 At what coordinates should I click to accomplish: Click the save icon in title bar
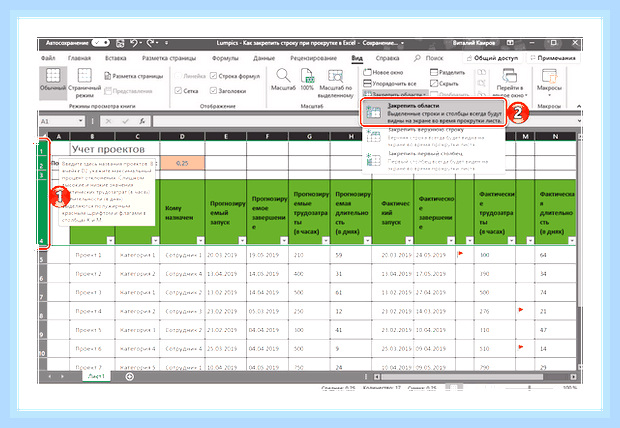click(x=120, y=43)
